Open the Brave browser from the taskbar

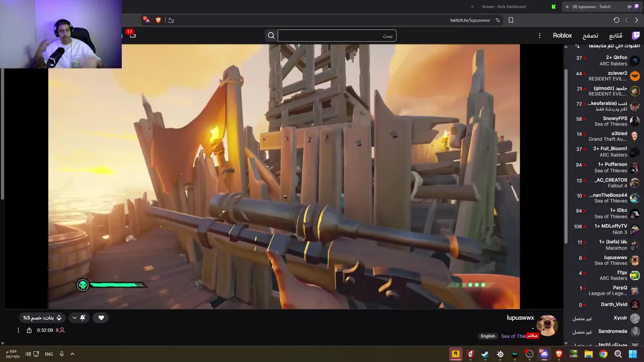558,354
